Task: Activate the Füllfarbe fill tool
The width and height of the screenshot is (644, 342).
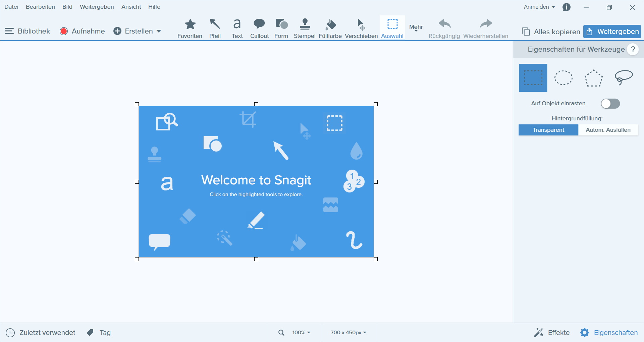Action: (330, 28)
